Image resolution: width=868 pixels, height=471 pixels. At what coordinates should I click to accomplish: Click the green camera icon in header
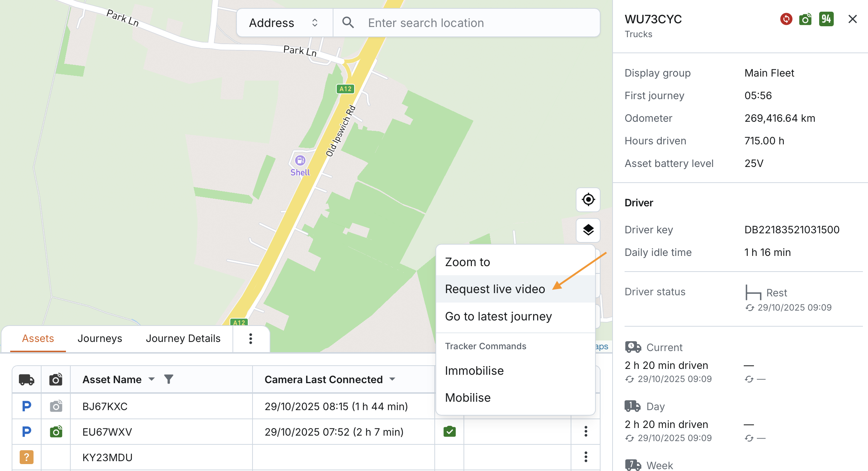point(805,19)
